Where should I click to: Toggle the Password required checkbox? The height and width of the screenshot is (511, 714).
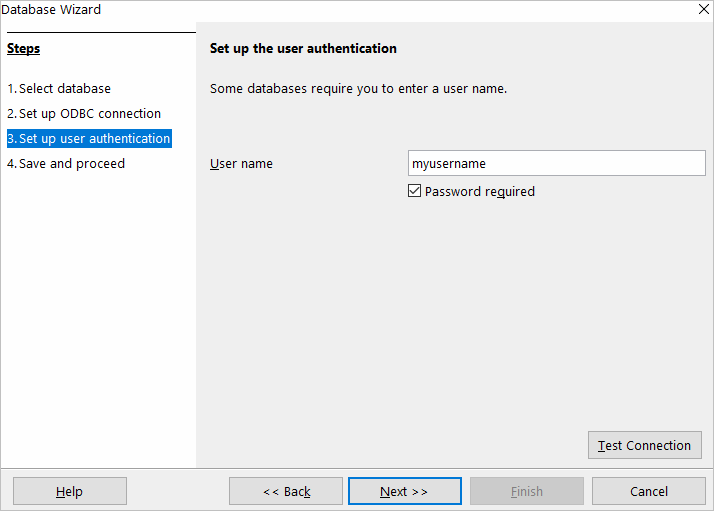(415, 191)
